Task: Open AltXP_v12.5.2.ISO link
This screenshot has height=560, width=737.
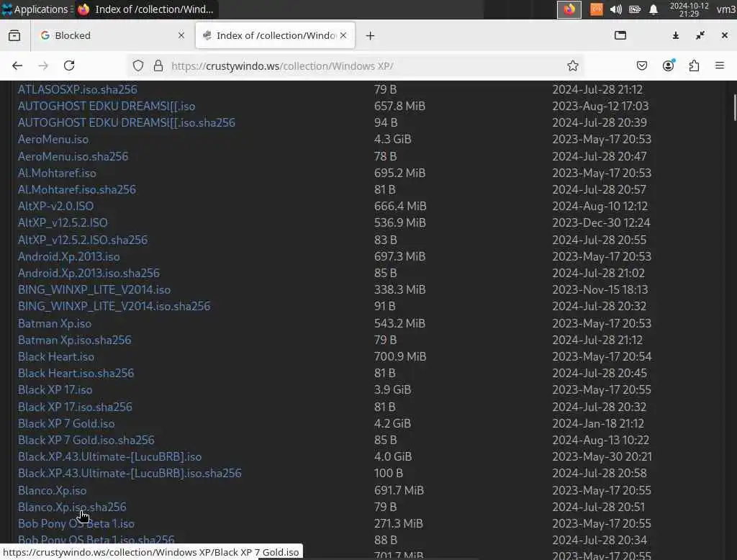Action: 63,223
